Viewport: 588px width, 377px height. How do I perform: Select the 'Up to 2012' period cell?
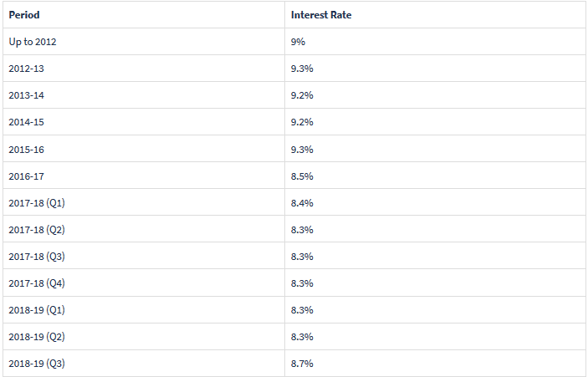pos(33,42)
